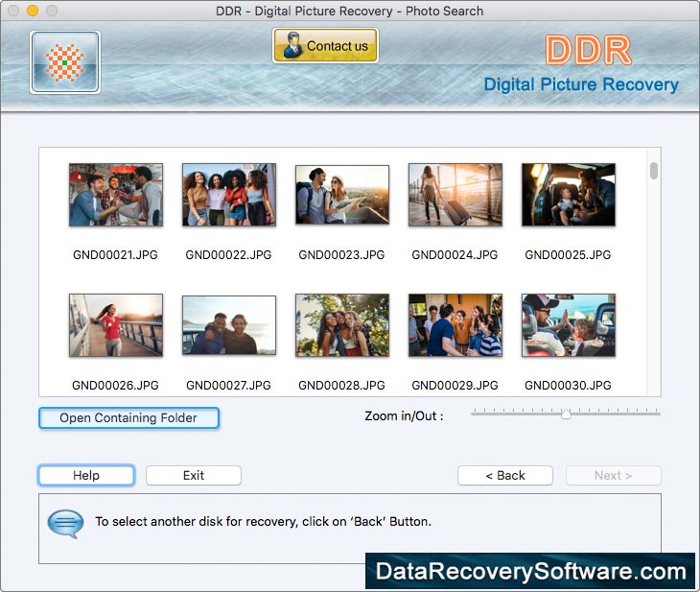Click the Exit button
This screenshot has height=592, width=700.
tap(194, 475)
